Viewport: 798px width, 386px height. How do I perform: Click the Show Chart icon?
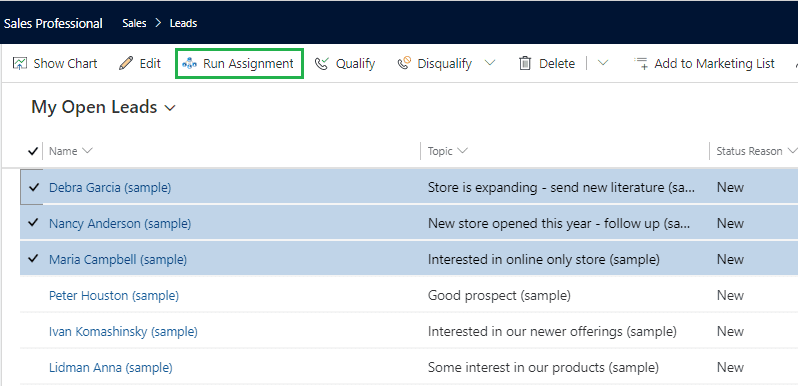pyautogui.click(x=19, y=64)
